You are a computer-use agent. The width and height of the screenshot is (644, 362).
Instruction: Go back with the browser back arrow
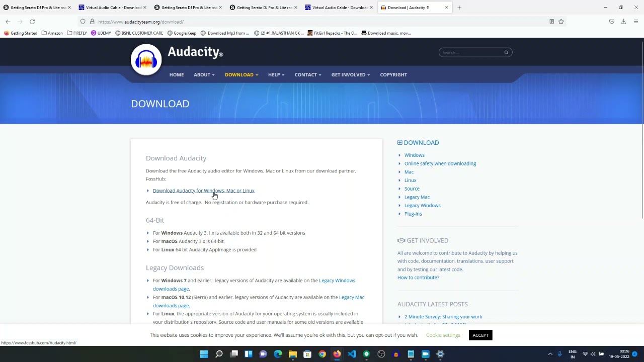(x=8, y=22)
